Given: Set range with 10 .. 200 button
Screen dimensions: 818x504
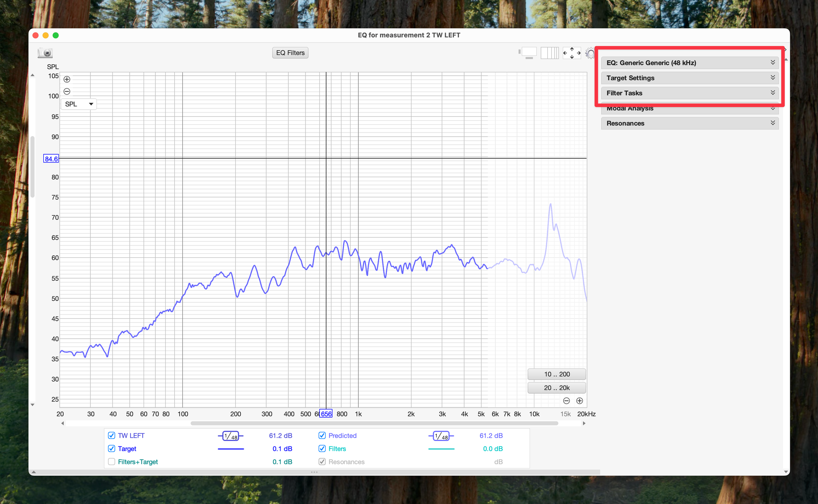Looking at the screenshot, I should coord(556,374).
